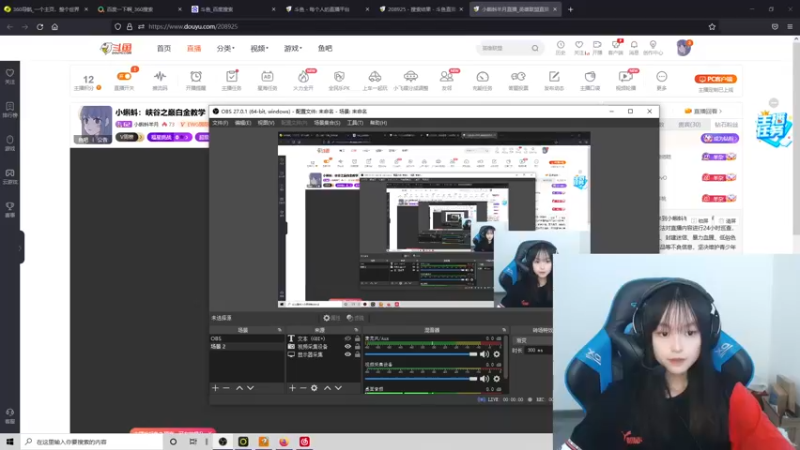Click the Douyu logo in the site header
The width and height of the screenshot is (800, 450).
[116, 48]
